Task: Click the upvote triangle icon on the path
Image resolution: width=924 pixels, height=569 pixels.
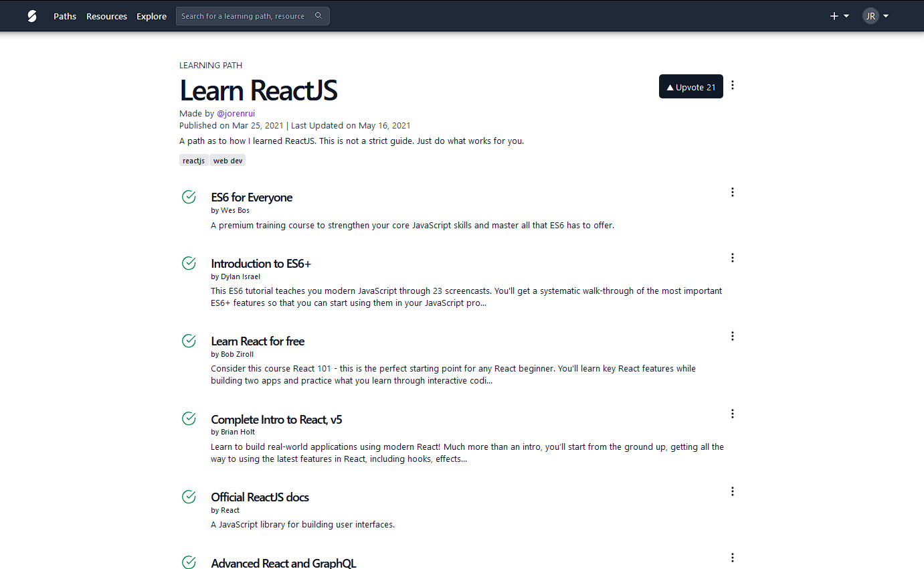Action: coord(671,86)
